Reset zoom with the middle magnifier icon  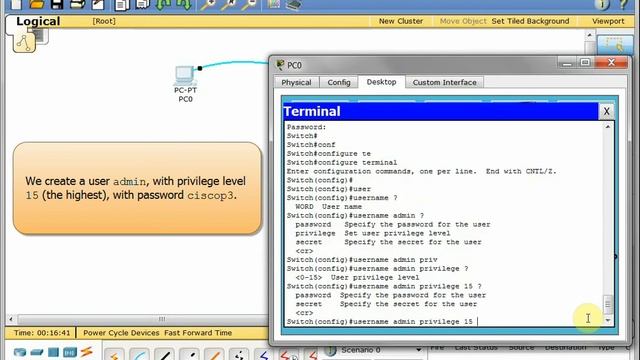[229, 4]
